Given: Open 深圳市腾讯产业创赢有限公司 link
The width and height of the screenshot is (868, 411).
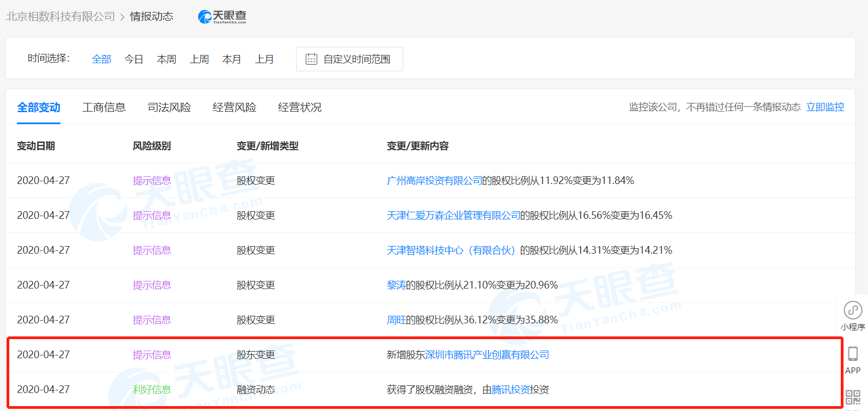Looking at the screenshot, I should [487, 354].
